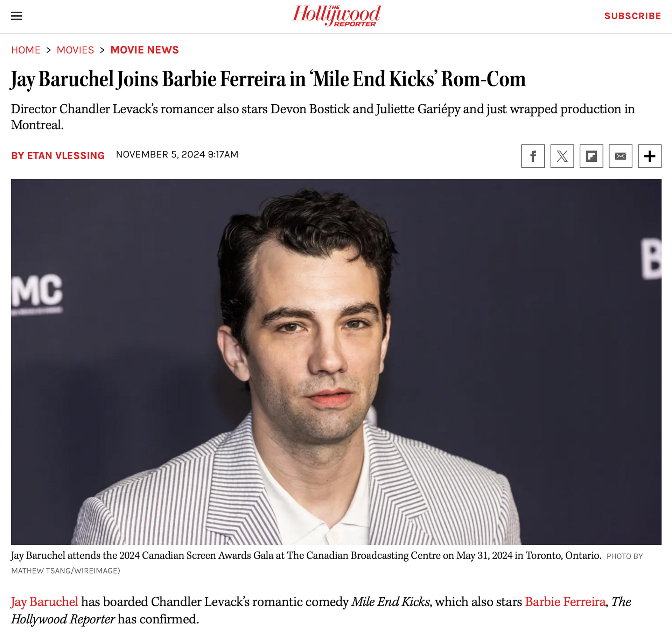Viewport: 672px width, 640px height.
Task: Click the article subheading about Chandler Levack
Action: coord(323,117)
